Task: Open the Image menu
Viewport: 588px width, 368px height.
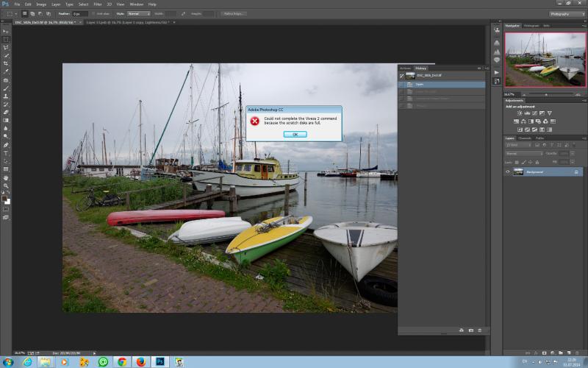Action: click(x=41, y=4)
